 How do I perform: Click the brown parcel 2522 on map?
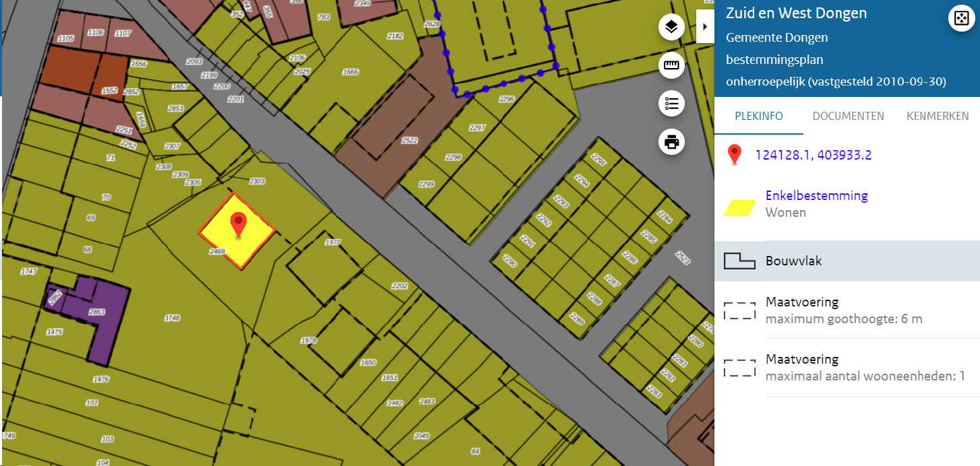click(409, 141)
